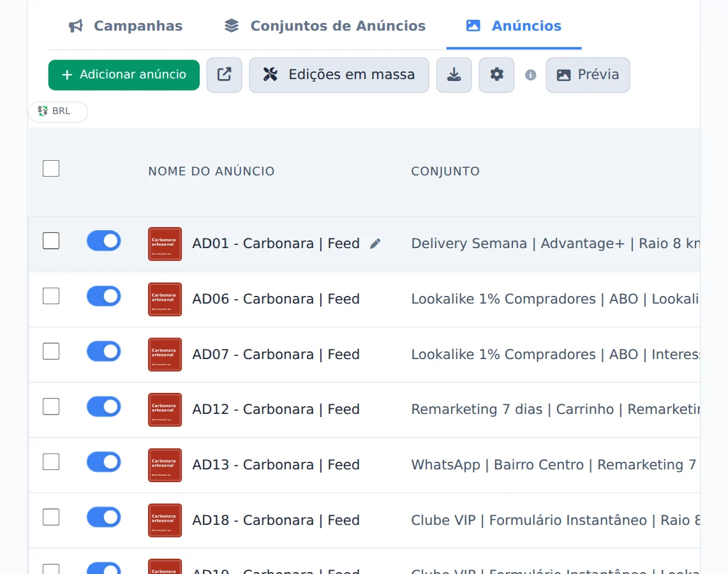Toggle off the AD01 ad switch

tap(104, 241)
